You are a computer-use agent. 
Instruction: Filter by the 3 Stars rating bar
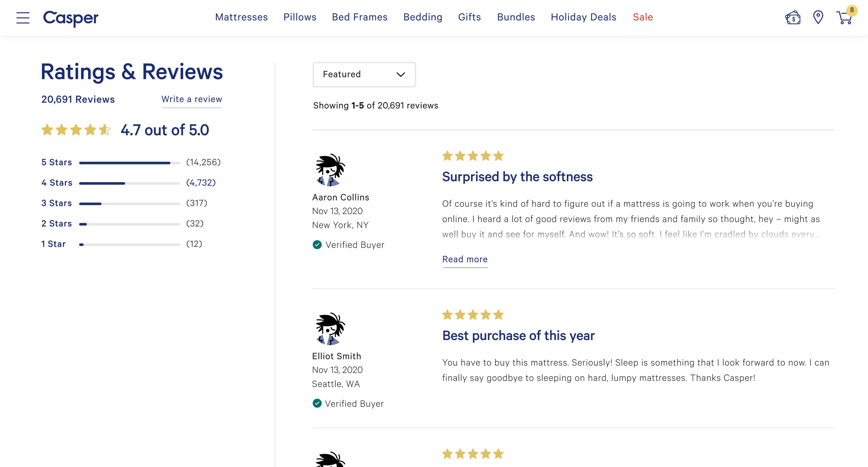[x=129, y=204]
